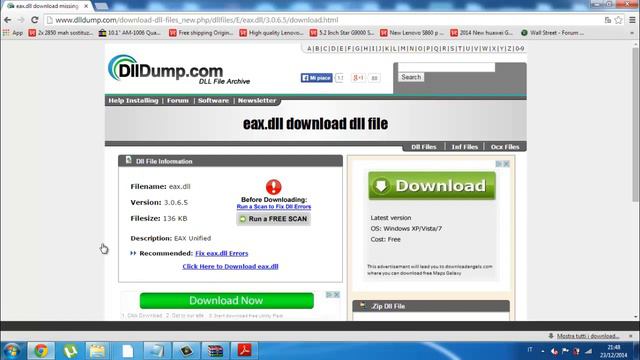Open WinRAR from the taskbar
The width and height of the screenshot is (640, 360).
tap(215, 351)
